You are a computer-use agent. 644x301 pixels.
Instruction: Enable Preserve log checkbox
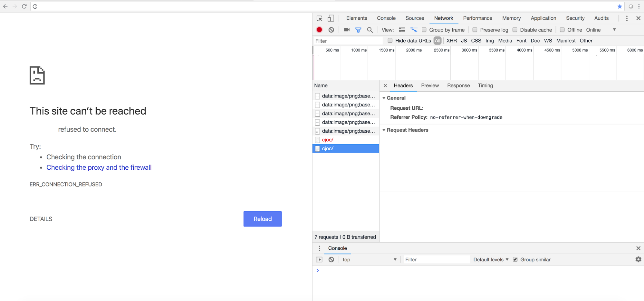475,30
